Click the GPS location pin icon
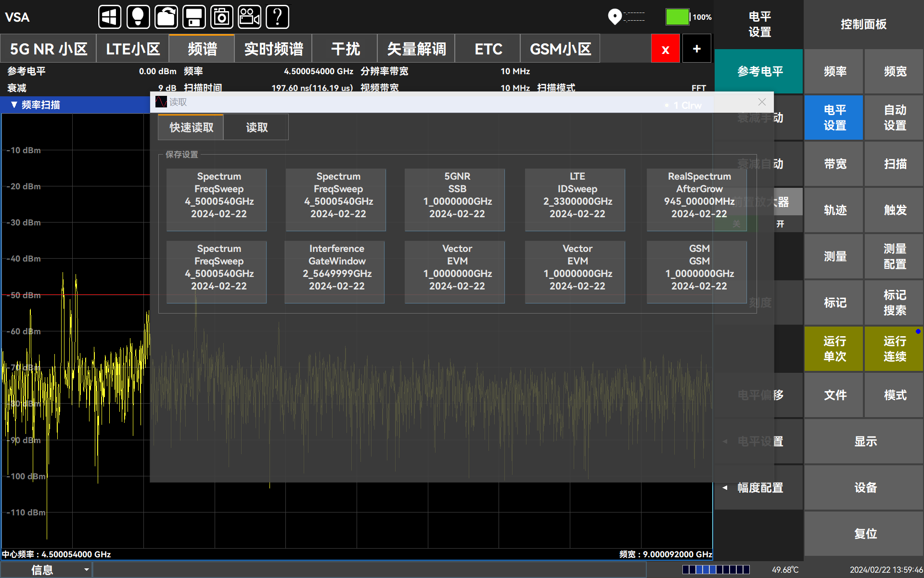 [x=615, y=17]
